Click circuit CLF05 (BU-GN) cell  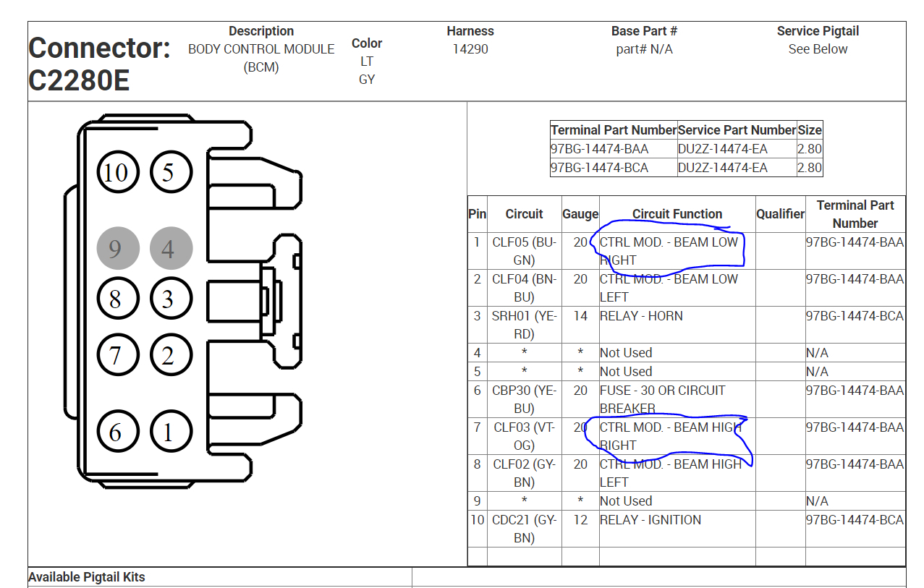click(524, 251)
